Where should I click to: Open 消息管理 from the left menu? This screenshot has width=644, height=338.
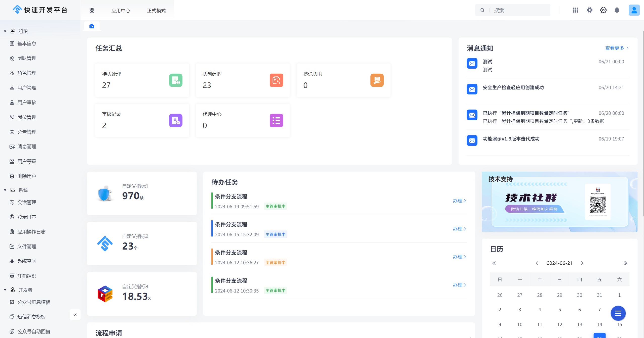[x=27, y=147]
